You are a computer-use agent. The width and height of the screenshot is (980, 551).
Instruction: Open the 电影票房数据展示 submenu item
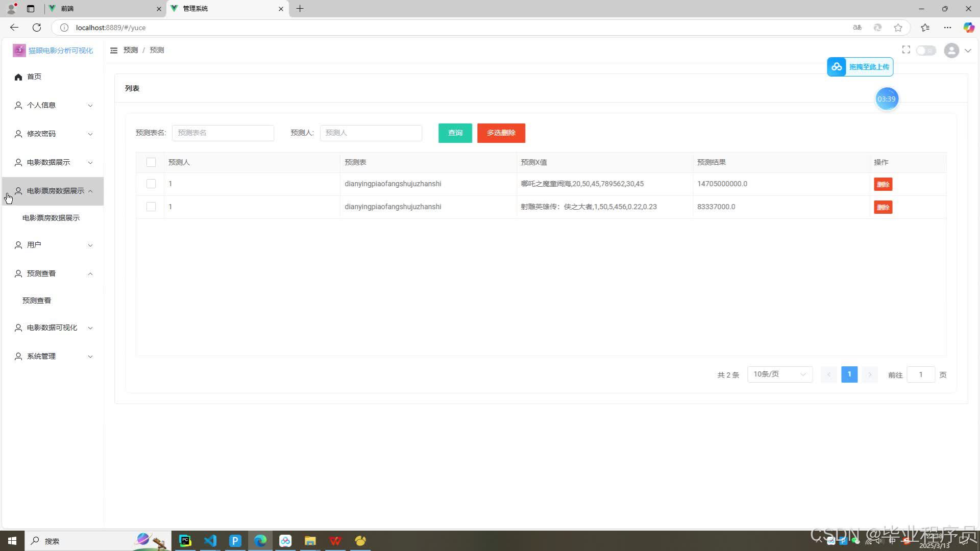(x=51, y=218)
